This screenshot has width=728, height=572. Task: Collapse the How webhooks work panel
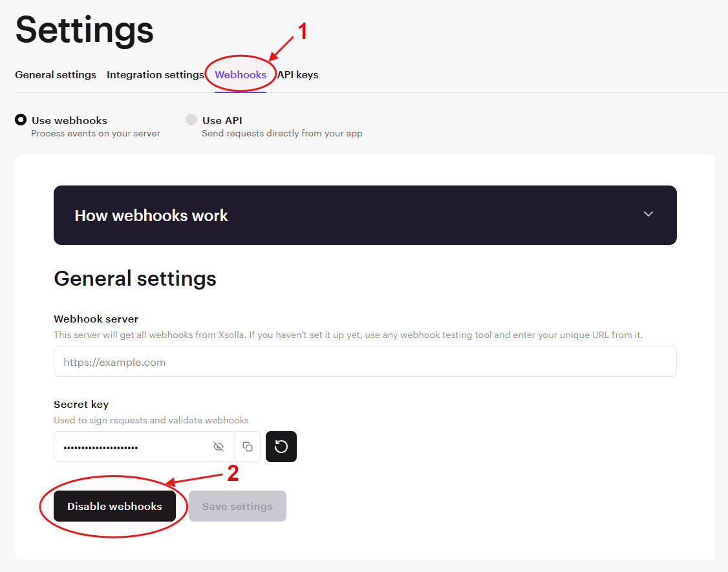tap(648, 215)
